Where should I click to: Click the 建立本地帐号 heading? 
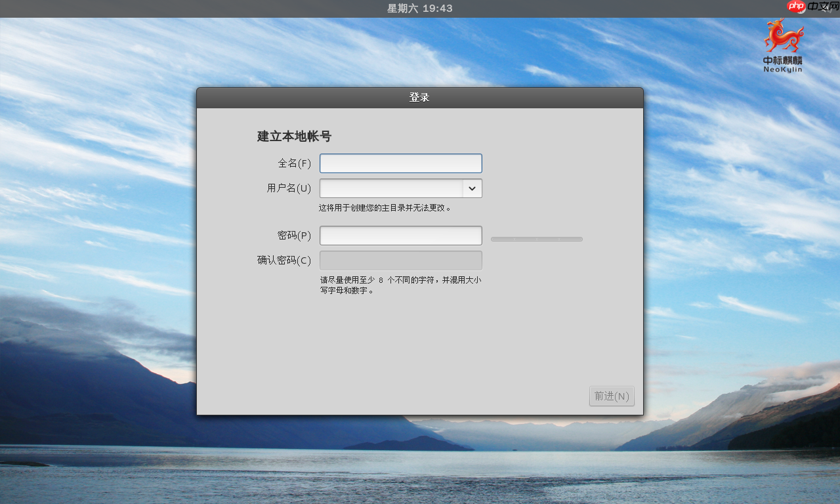tap(293, 136)
